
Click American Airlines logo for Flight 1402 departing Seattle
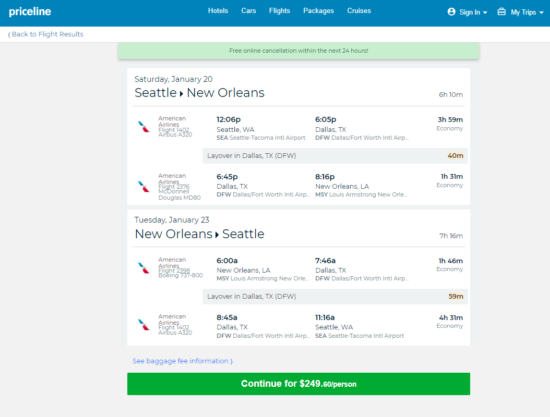(143, 127)
